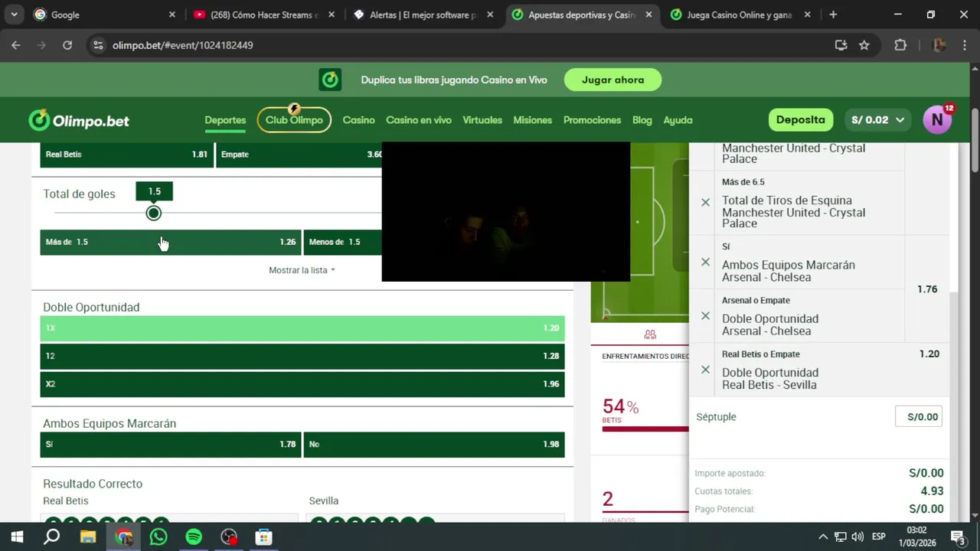Expand Mostrar la lista
Viewport: 980px width, 551px height.
coord(302,270)
